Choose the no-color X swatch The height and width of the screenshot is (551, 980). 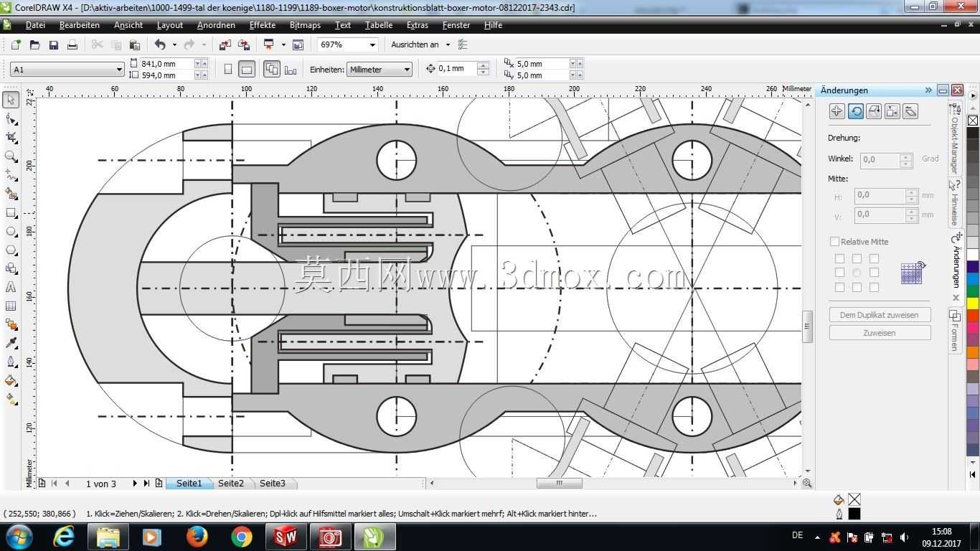click(973, 121)
